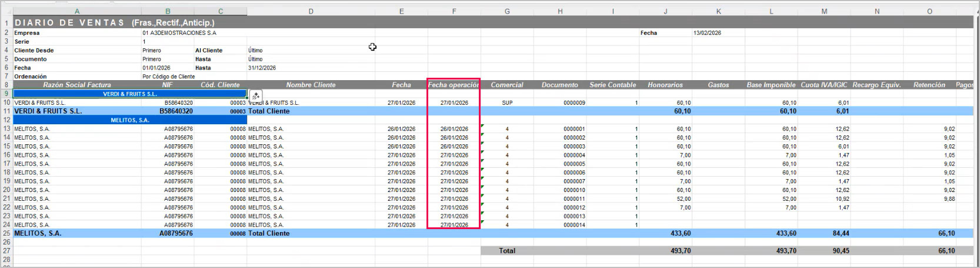
Task: Click the 'Por Código de Cliente' cell
Action: (168, 77)
